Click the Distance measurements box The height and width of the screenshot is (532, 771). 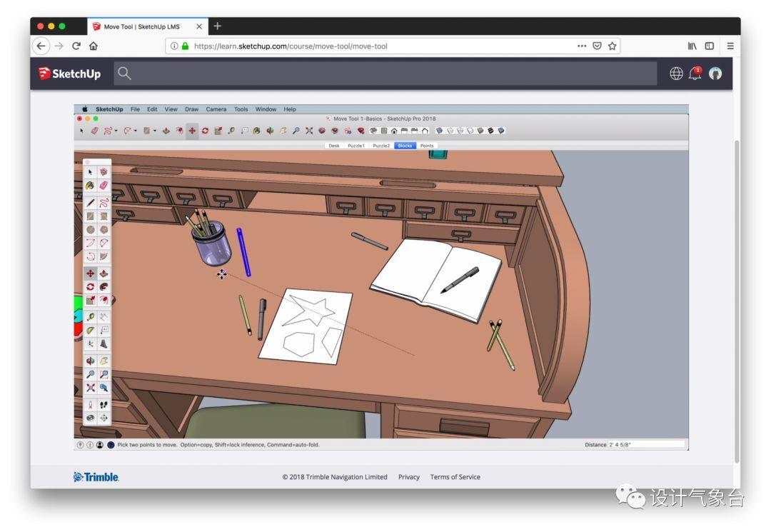click(x=646, y=444)
